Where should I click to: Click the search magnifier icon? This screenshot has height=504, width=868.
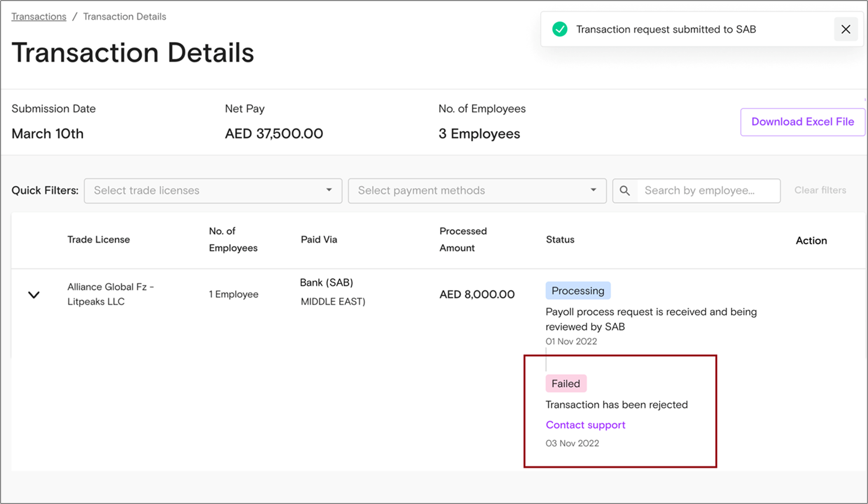click(625, 191)
